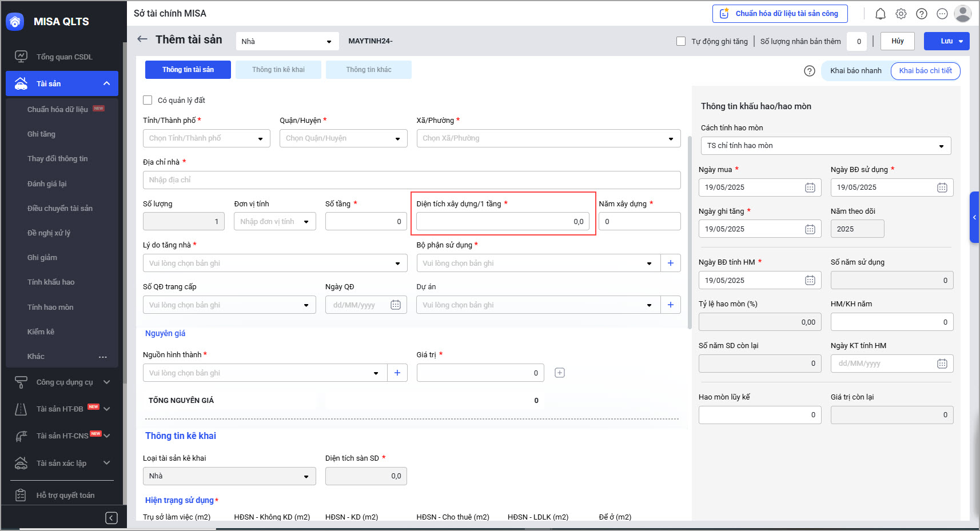Switch to Khai báo nhanh mode

[855, 71]
